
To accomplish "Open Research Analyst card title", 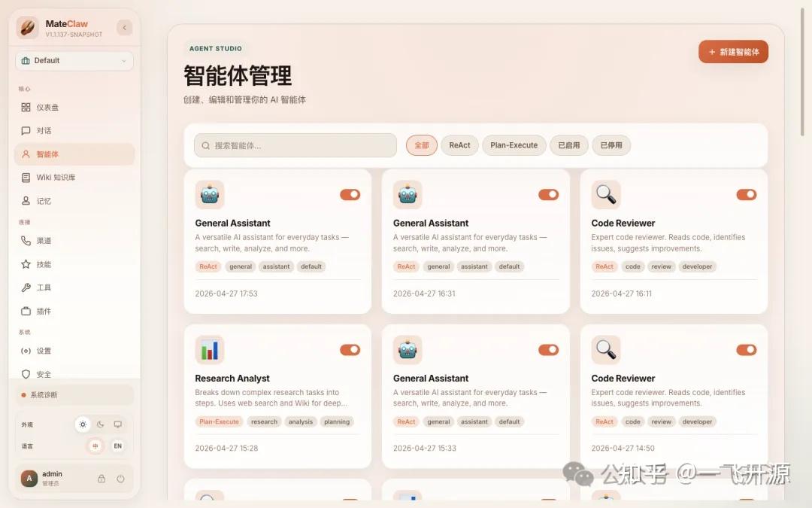I will point(232,379).
